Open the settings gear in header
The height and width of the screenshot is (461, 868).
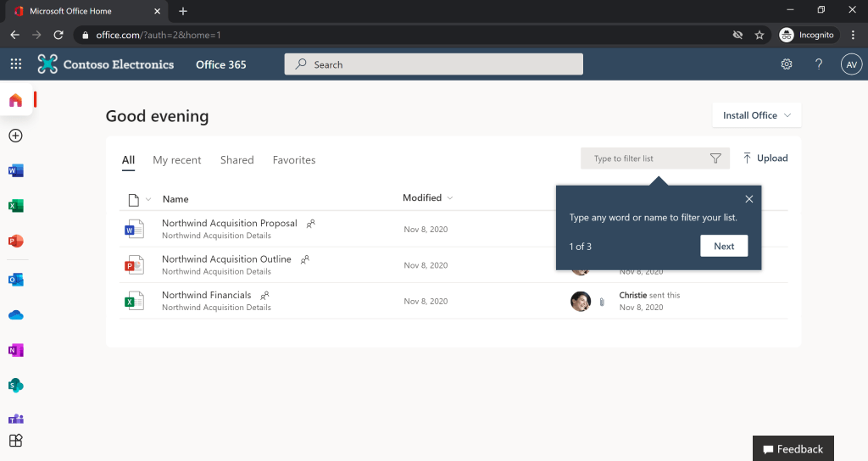787,64
